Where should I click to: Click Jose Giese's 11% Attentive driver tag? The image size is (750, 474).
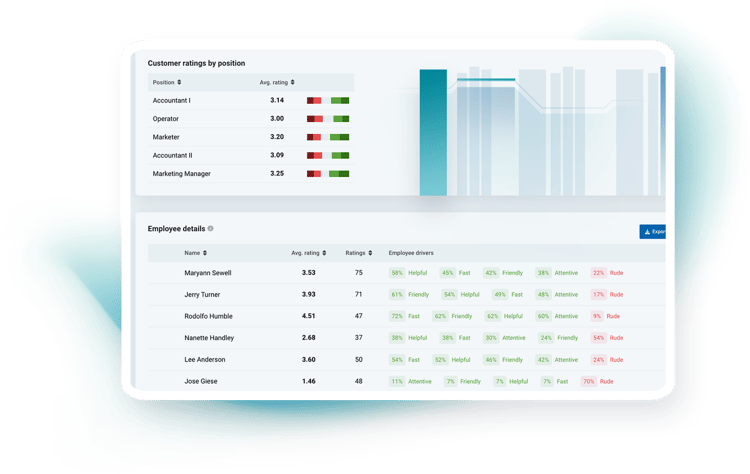point(410,381)
